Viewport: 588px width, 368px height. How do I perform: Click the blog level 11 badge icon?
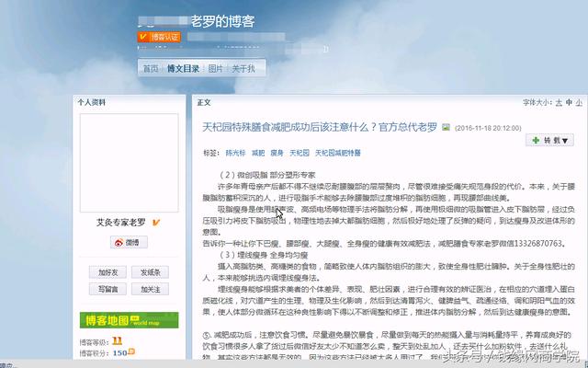pyautogui.click(x=118, y=340)
